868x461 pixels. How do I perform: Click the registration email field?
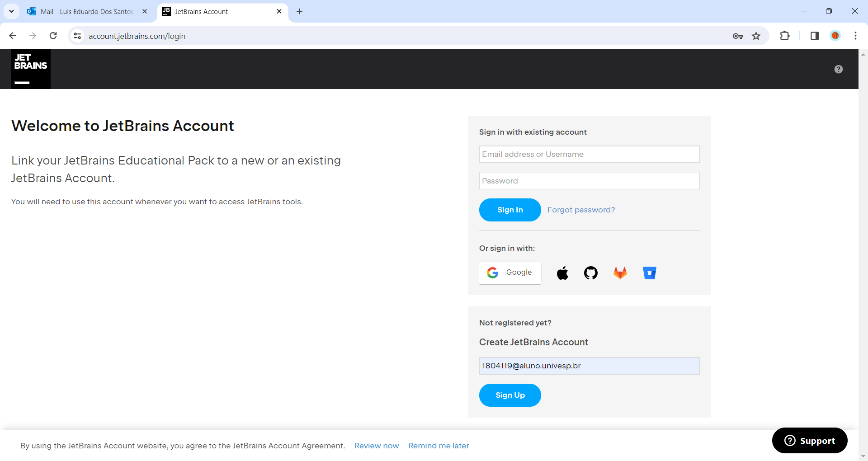coord(589,366)
